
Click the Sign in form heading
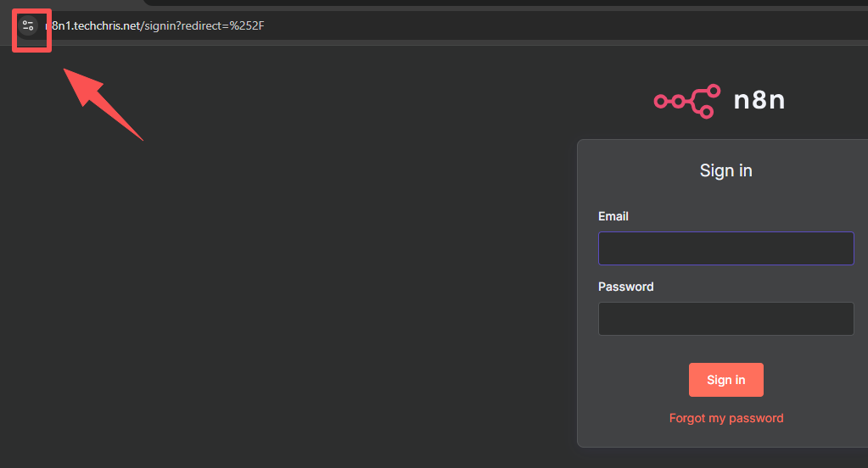(x=726, y=170)
